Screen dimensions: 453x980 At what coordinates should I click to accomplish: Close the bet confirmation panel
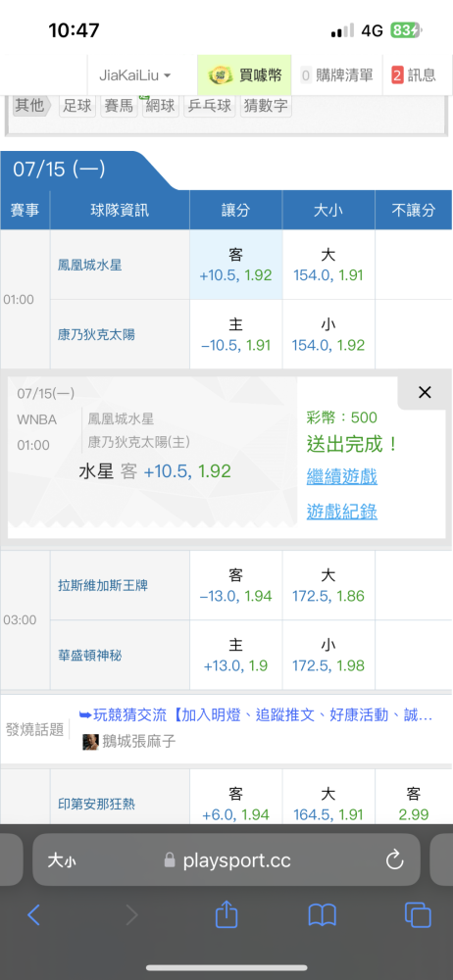[x=425, y=393]
